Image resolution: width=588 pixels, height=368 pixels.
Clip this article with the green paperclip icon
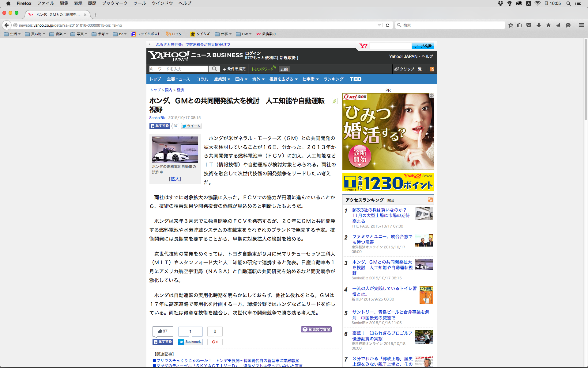(334, 101)
